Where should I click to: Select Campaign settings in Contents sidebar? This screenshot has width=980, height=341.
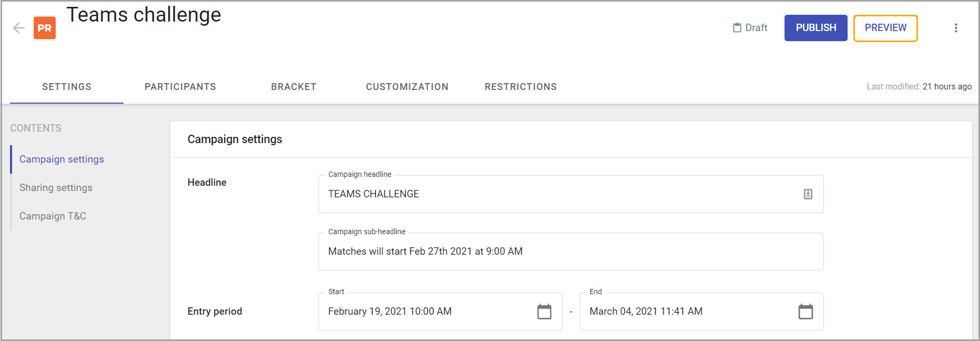click(61, 159)
